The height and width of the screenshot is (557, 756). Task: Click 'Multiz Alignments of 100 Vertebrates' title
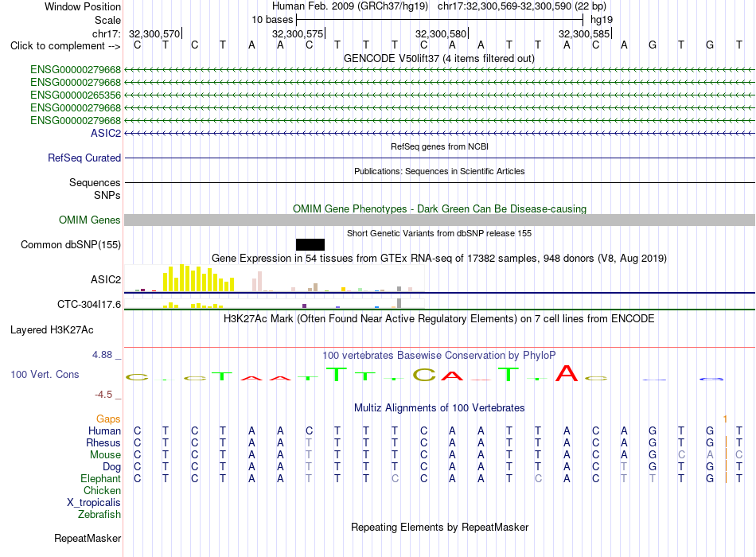coord(439,408)
